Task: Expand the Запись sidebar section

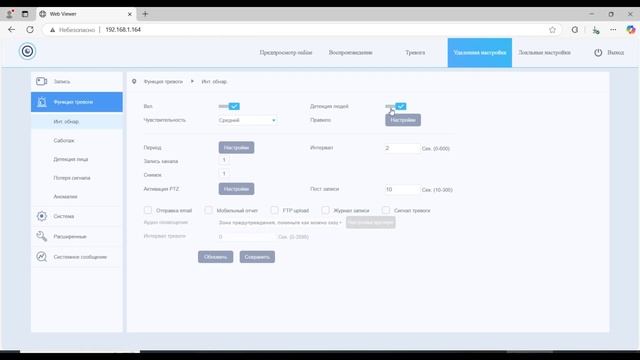Action: pyautogui.click(x=77, y=81)
